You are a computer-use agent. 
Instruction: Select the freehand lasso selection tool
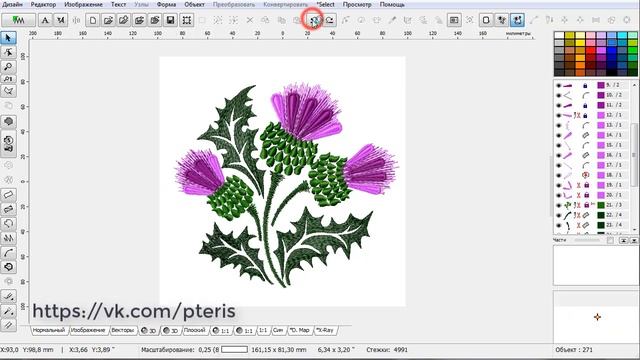click(9, 91)
